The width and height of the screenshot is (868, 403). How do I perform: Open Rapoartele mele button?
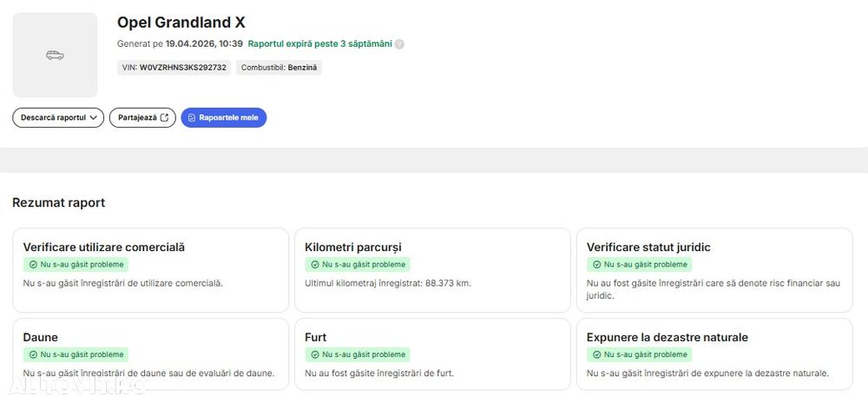224,117
